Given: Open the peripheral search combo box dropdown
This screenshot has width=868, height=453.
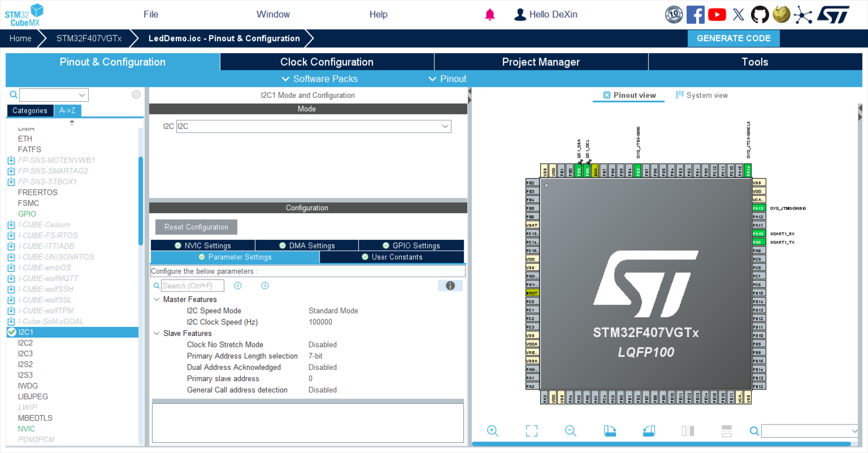Looking at the screenshot, I should click(82, 95).
